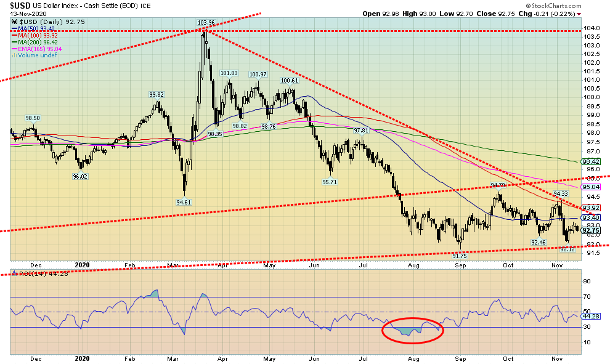
Task: Select the MA(100) 93.92 legend entry
Action: click(38, 36)
